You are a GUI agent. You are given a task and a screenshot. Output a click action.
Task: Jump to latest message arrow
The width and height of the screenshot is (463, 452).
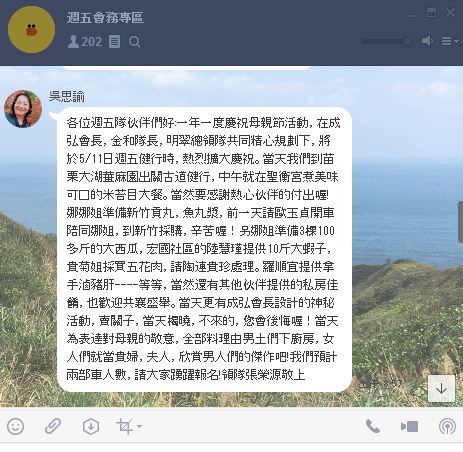pos(441,388)
